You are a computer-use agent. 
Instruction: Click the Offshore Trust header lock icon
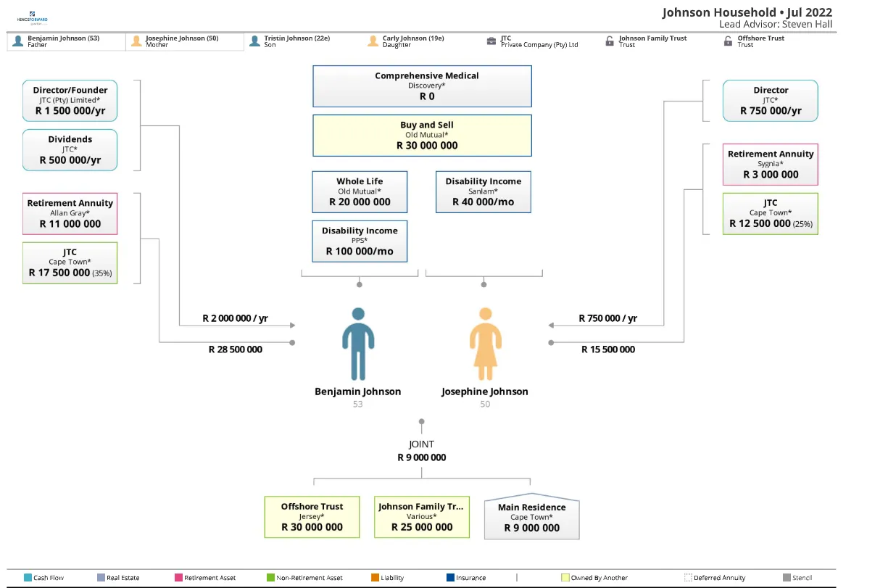(x=728, y=41)
